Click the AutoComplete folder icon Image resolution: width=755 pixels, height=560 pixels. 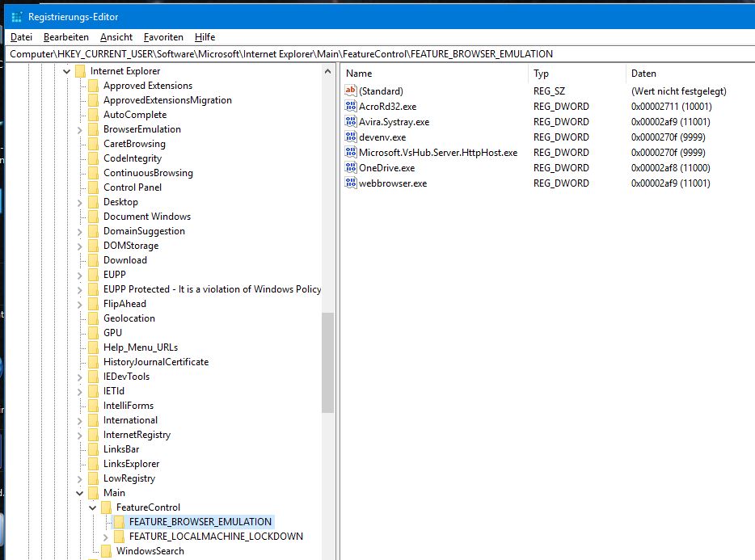94,115
